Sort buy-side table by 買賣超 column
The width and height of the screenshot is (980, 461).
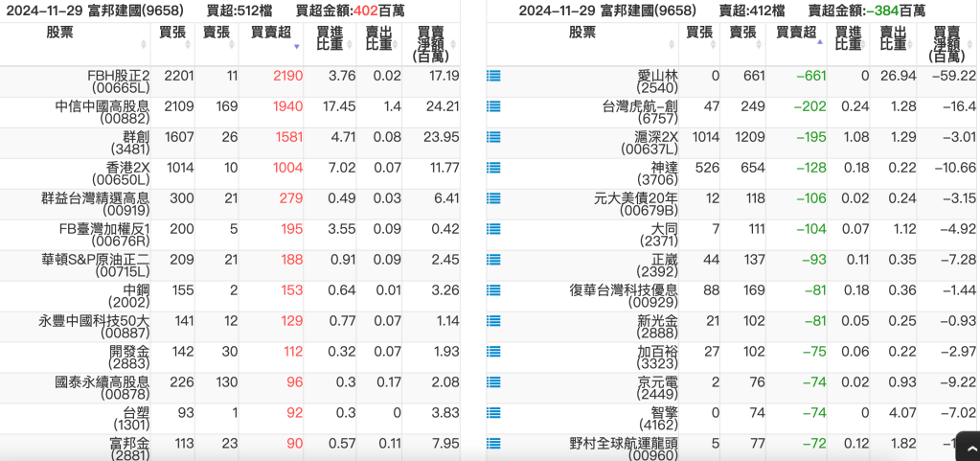271,33
